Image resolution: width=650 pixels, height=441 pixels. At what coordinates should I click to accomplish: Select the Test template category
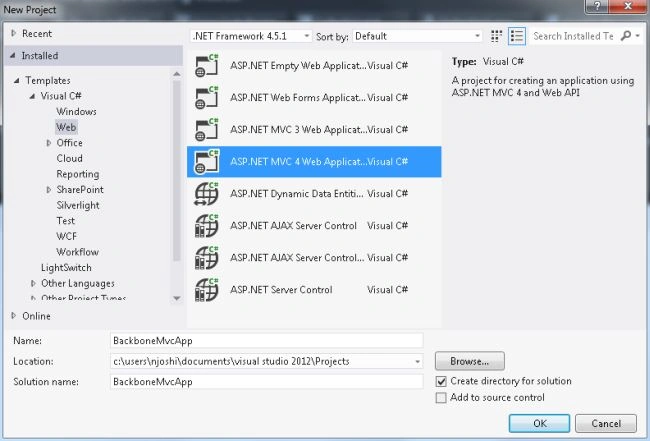point(65,220)
